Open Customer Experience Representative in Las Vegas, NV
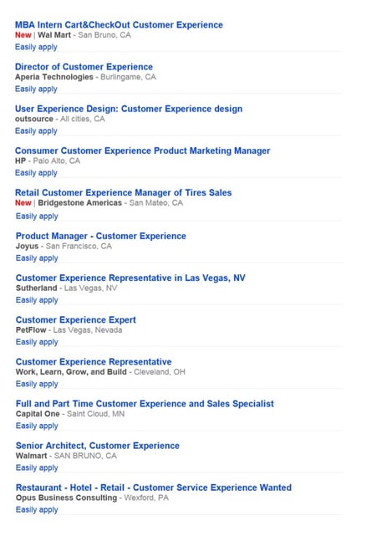The image size is (392, 536). (x=130, y=278)
